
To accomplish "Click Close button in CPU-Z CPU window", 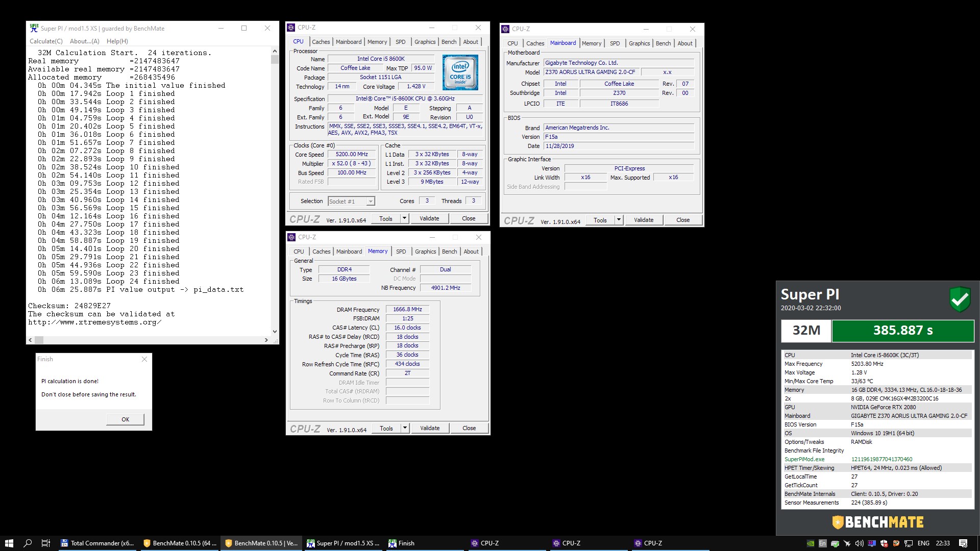I will coord(469,218).
